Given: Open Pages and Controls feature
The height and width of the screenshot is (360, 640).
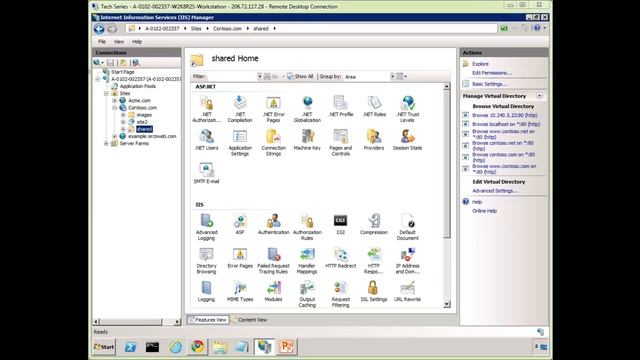Looking at the screenshot, I should click(x=340, y=143).
